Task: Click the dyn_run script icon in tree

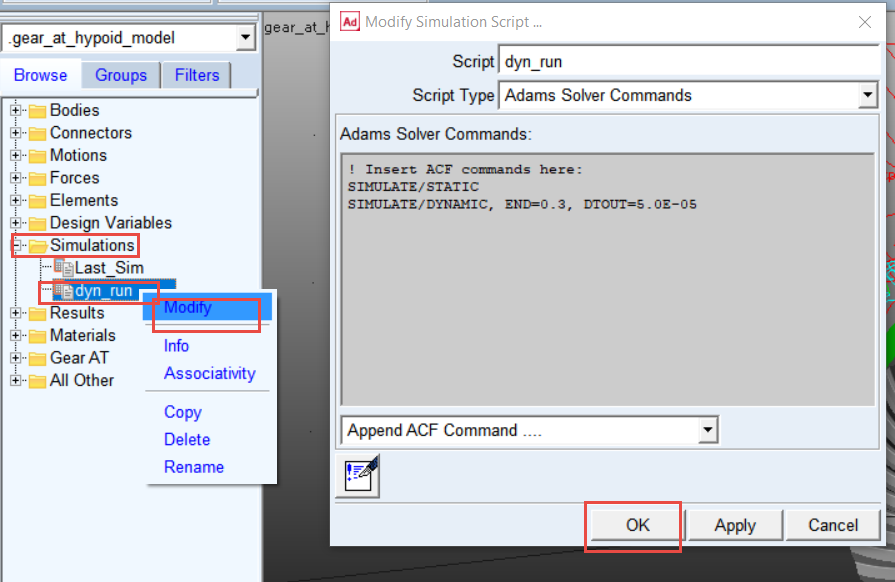Action: (63, 290)
